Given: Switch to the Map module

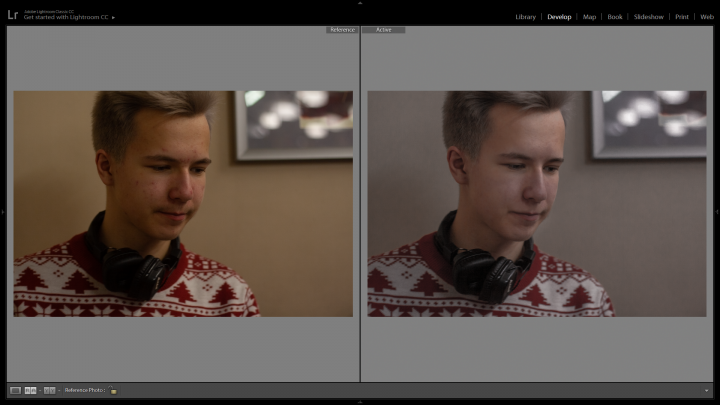Looking at the screenshot, I should click(589, 17).
